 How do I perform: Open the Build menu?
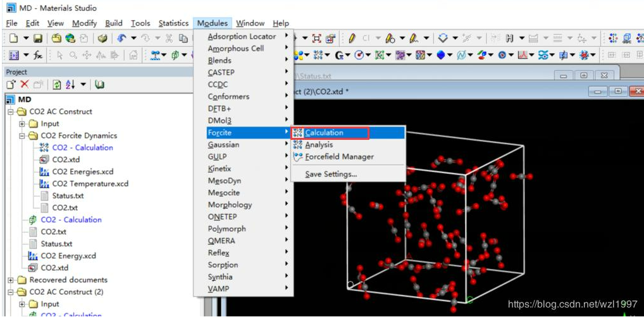click(114, 23)
